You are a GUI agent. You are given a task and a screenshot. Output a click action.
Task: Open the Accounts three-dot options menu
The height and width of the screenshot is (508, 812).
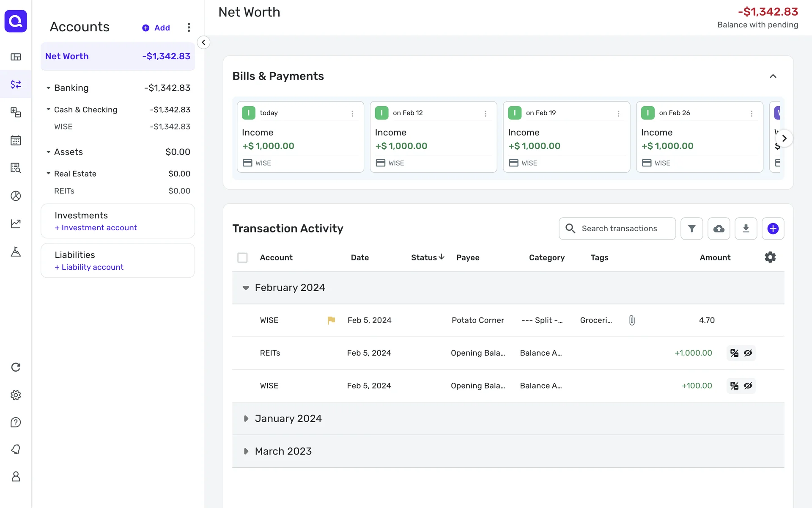[189, 28]
